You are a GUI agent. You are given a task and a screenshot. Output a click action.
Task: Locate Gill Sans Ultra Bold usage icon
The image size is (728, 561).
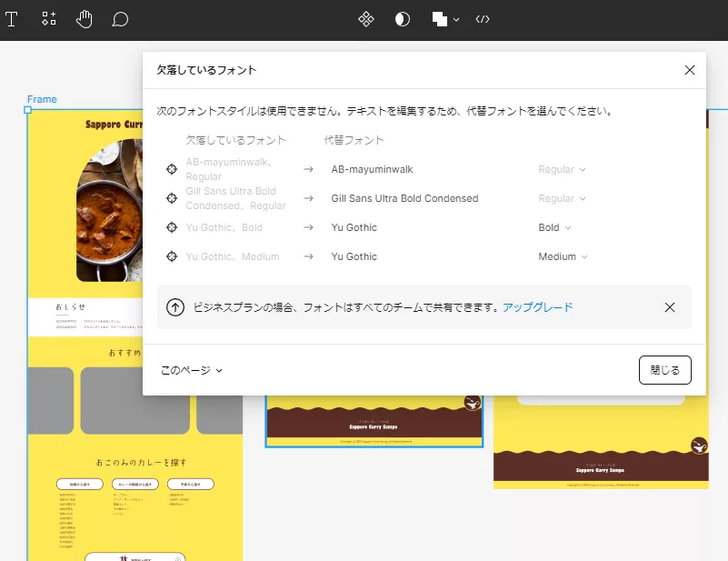pyautogui.click(x=171, y=198)
